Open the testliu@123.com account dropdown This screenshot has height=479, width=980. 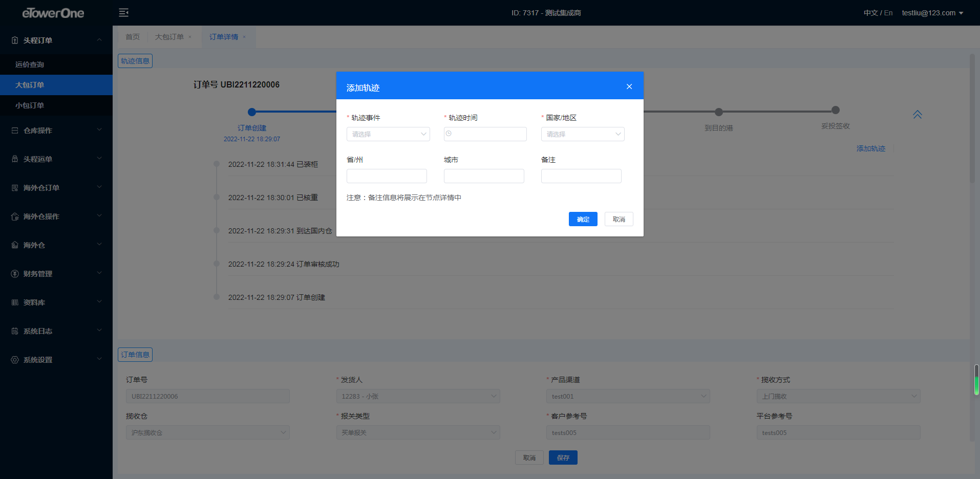932,13
